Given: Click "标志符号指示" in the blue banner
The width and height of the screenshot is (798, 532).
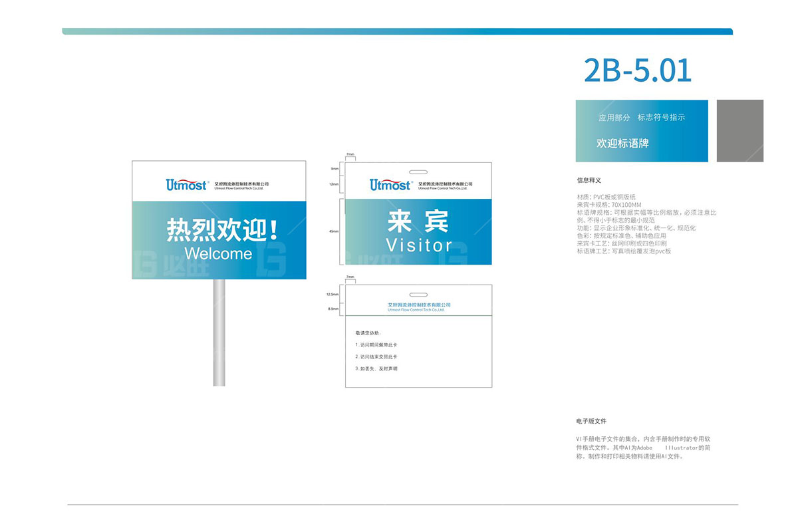Looking at the screenshot, I should coord(661,117).
